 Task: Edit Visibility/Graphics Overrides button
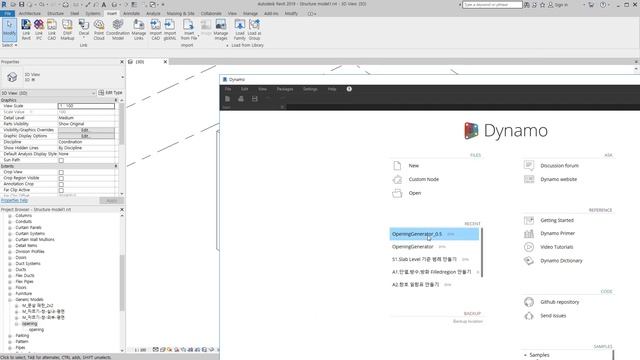pyautogui.click(x=86, y=130)
